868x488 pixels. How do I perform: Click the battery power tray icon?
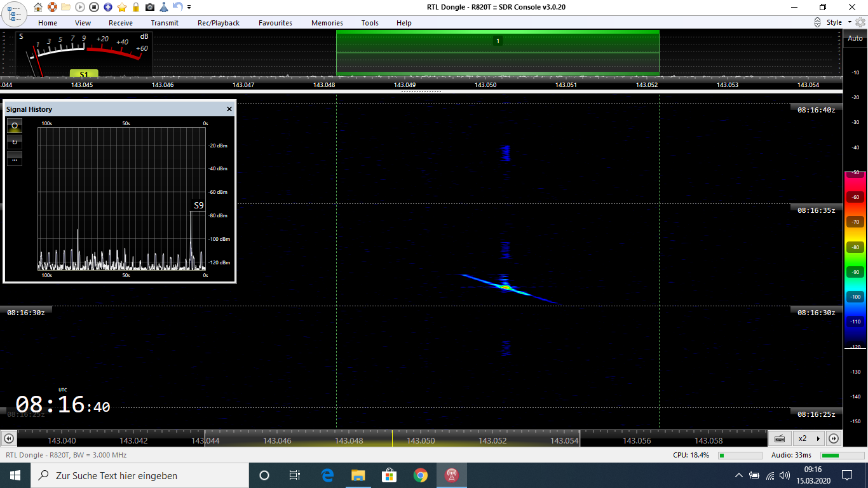754,475
